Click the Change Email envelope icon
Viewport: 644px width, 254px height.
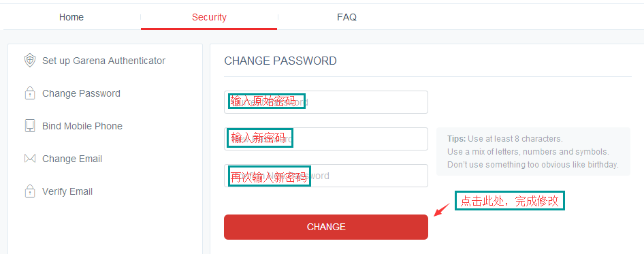[29, 159]
